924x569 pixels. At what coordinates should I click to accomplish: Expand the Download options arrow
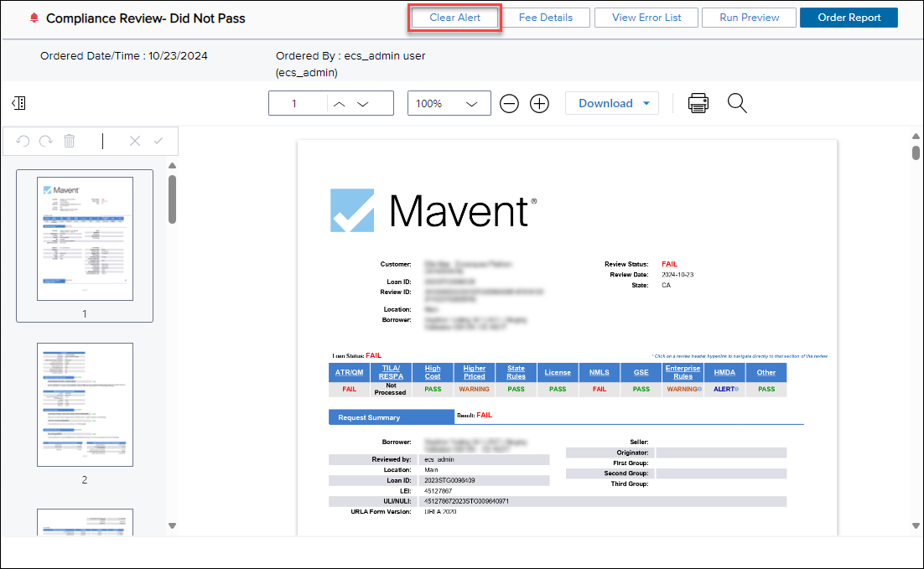coord(646,103)
